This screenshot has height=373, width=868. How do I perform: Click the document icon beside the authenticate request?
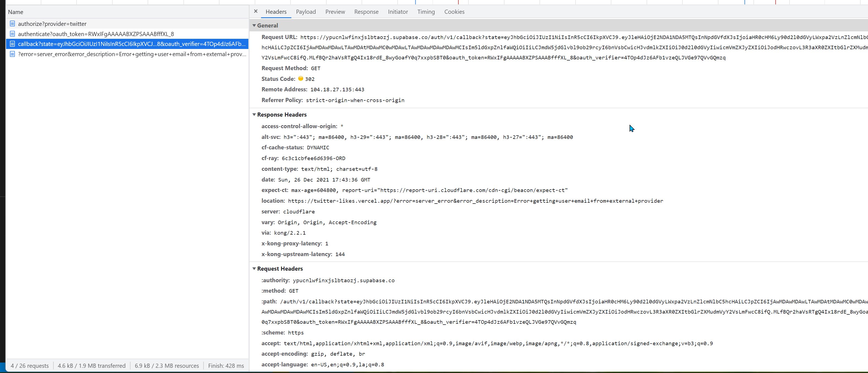tap(12, 34)
